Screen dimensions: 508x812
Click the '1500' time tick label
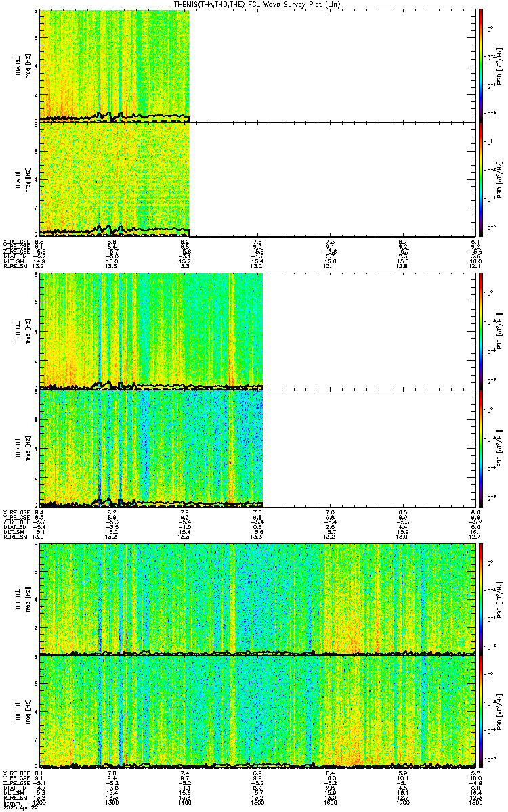[257, 802]
